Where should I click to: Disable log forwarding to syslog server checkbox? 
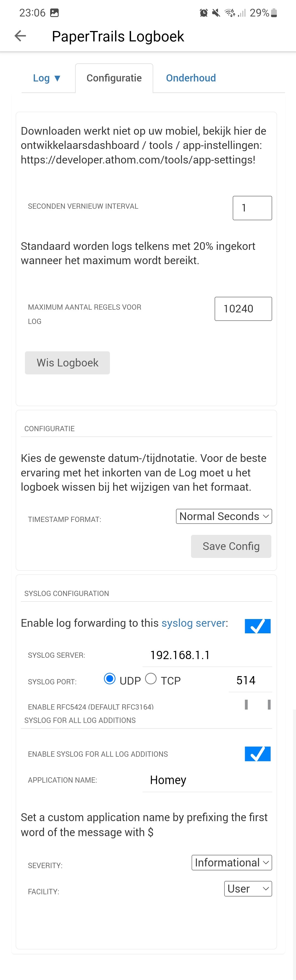pyautogui.click(x=257, y=626)
